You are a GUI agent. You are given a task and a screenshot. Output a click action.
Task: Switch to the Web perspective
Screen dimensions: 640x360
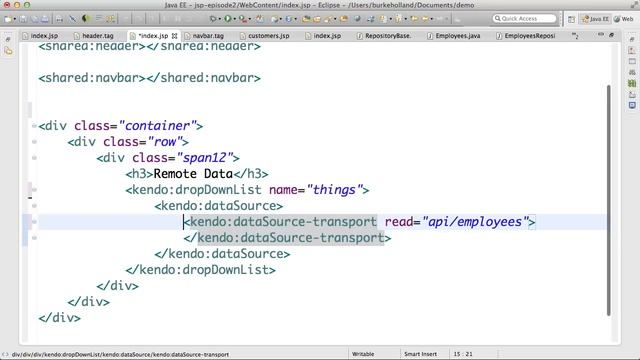[x=624, y=19]
